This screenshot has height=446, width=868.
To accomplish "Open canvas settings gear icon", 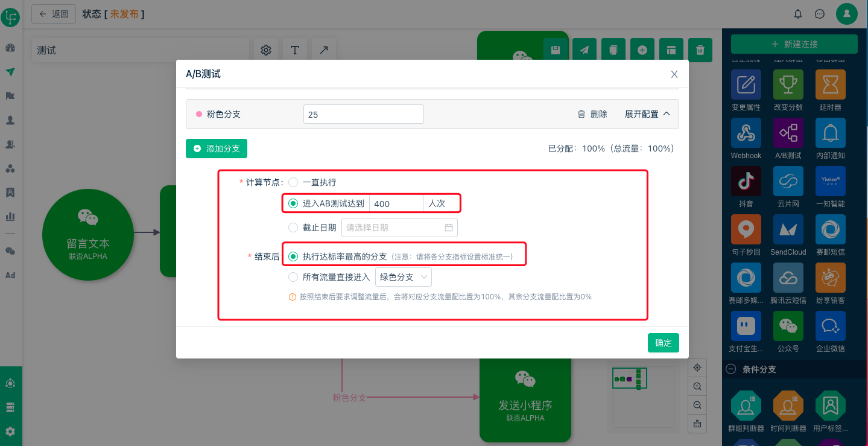I will click(x=266, y=50).
